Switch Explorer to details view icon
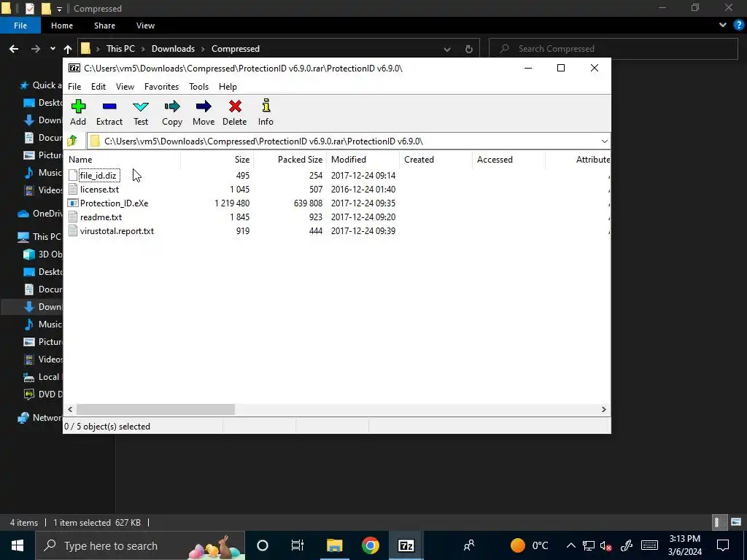Screen dimensions: 747x560 point(717,522)
